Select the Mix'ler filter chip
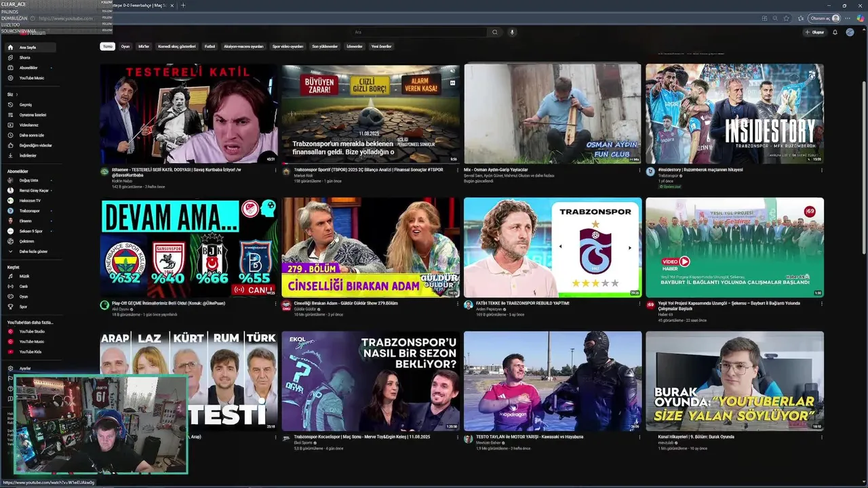The image size is (868, 488). tap(144, 47)
